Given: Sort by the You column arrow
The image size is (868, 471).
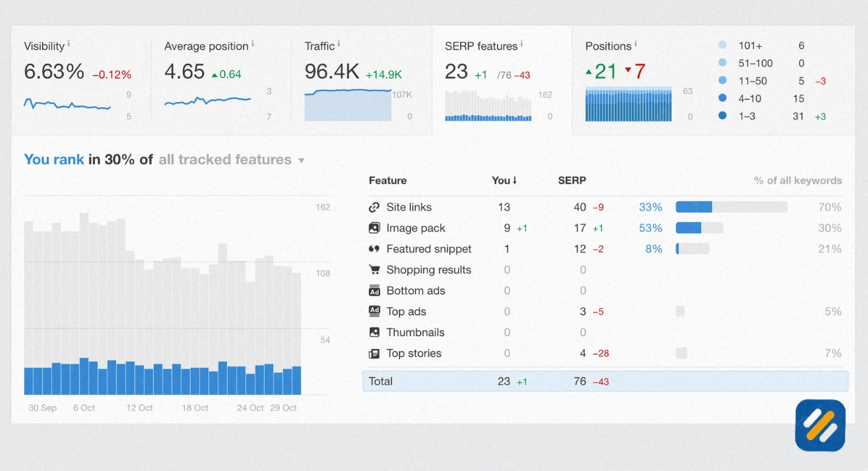Looking at the screenshot, I should (514, 180).
